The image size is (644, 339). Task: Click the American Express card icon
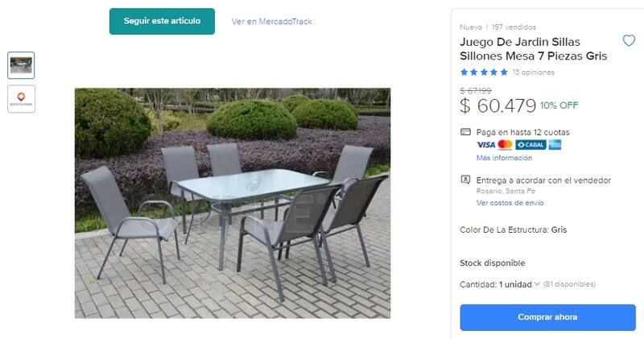click(555, 145)
